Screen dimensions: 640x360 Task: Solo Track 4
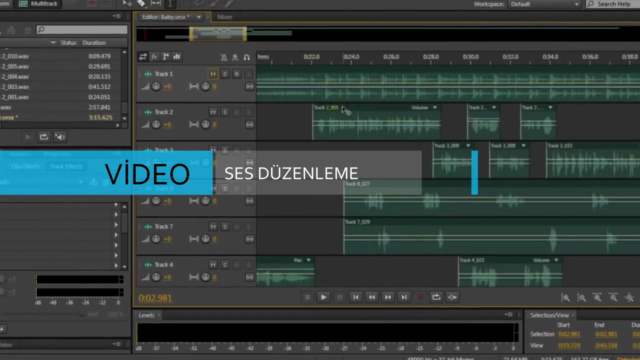pyautogui.click(x=225, y=264)
